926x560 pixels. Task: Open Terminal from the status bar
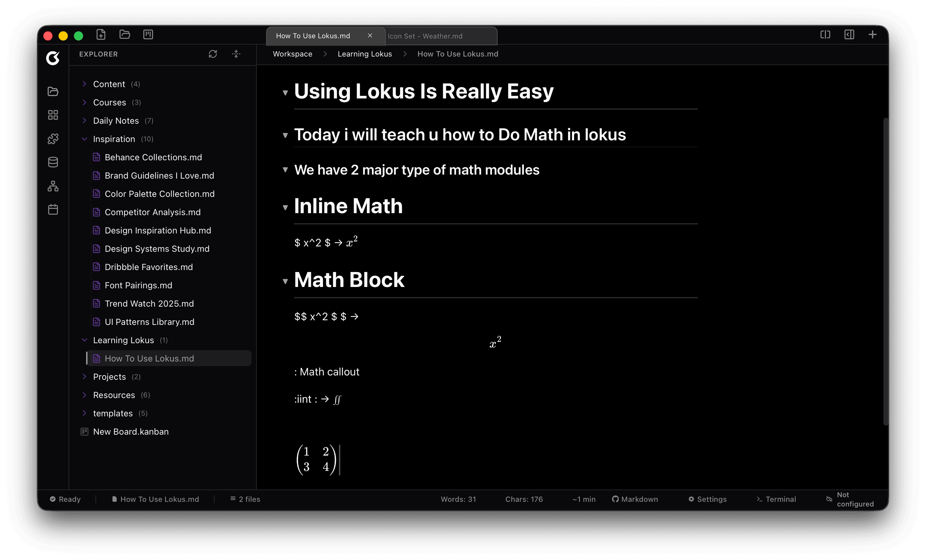point(776,499)
